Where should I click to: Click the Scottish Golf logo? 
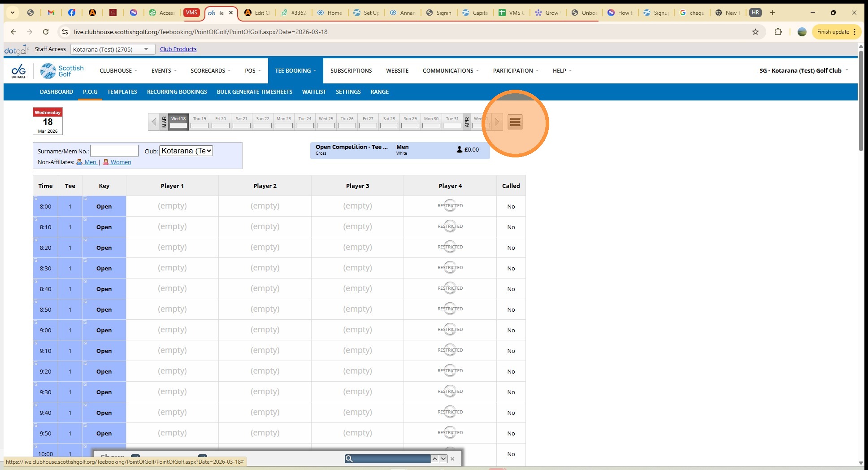62,71
